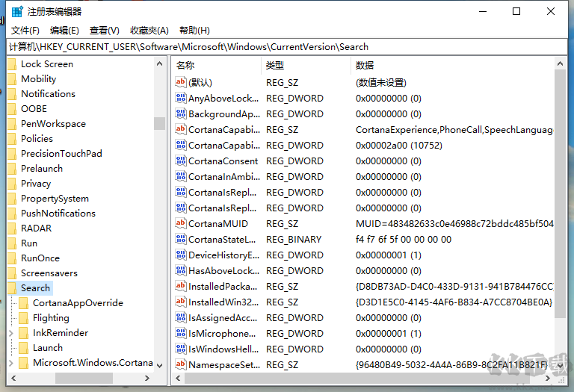Select the CortanaInAmbi value name
The width and height of the screenshot is (574, 392).
coord(224,177)
